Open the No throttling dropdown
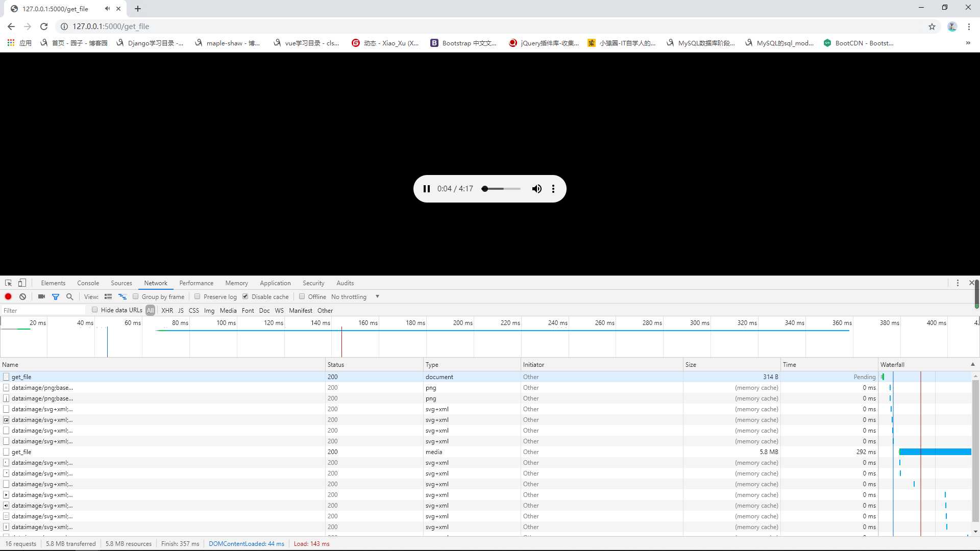This screenshot has height=551, width=980. coord(355,296)
